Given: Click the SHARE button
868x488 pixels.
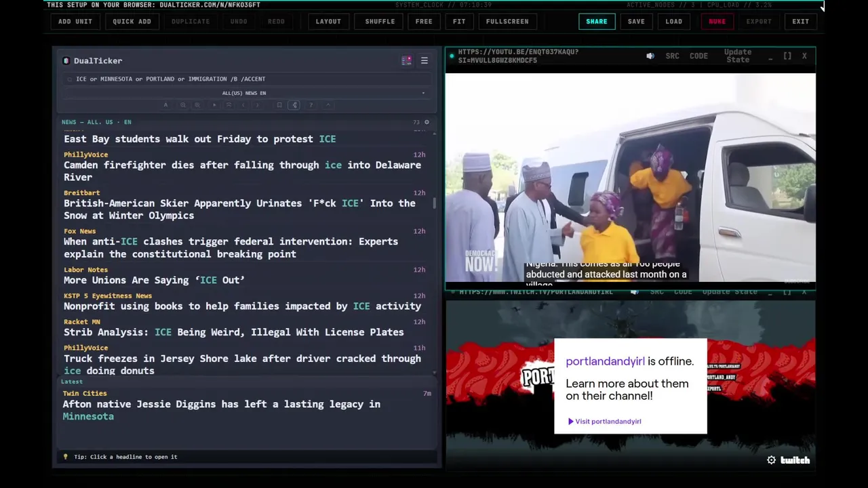Looking at the screenshot, I should (597, 21).
